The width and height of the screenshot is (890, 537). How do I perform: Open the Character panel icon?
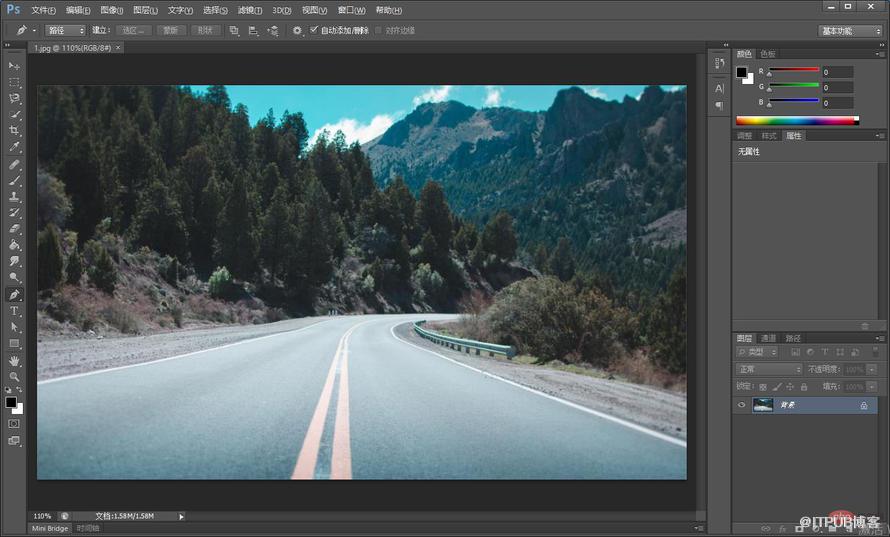coord(719,89)
